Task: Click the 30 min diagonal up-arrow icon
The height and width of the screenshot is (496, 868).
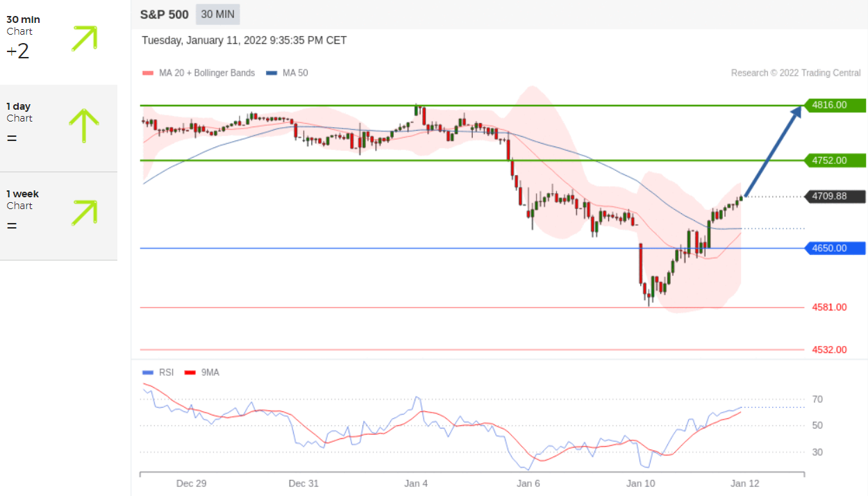Action: [84, 38]
